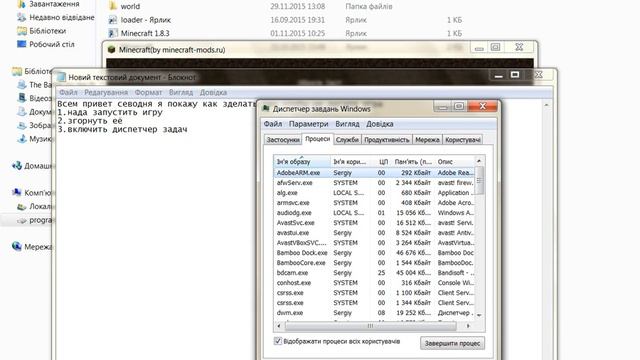Select the Bamboo Dock.exe process
Screen dimensions: 640x360
(374, 253)
